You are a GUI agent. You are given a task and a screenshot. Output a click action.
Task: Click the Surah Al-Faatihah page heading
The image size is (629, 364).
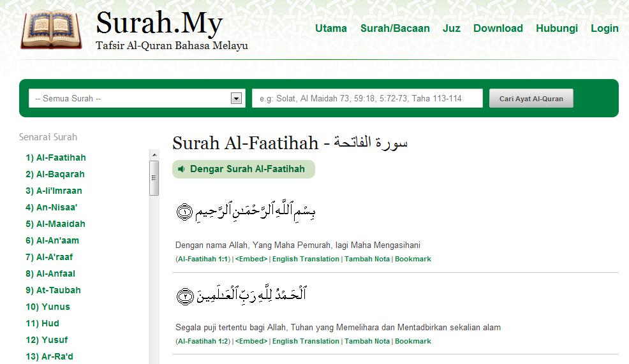290,143
